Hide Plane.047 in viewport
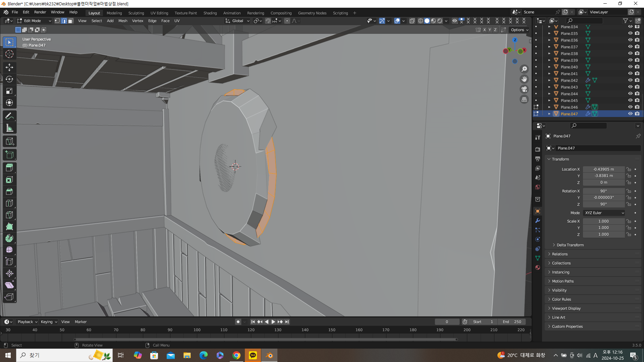 630,114
